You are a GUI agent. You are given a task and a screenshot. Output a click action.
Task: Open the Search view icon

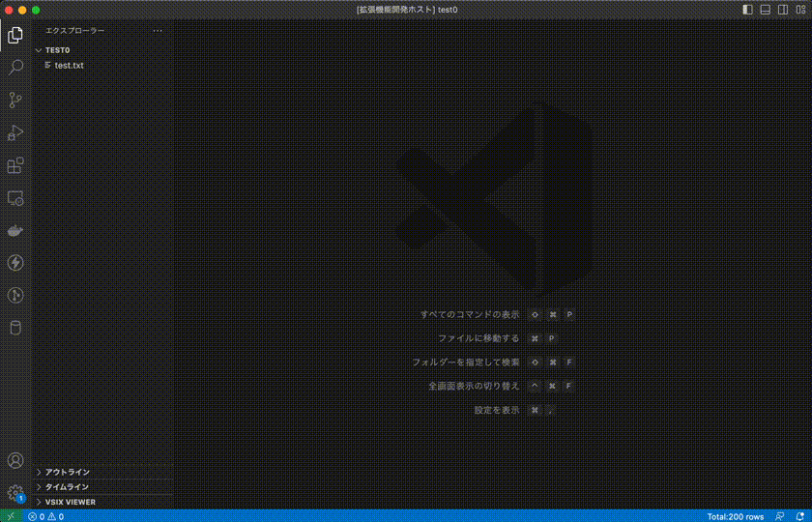(x=15, y=68)
